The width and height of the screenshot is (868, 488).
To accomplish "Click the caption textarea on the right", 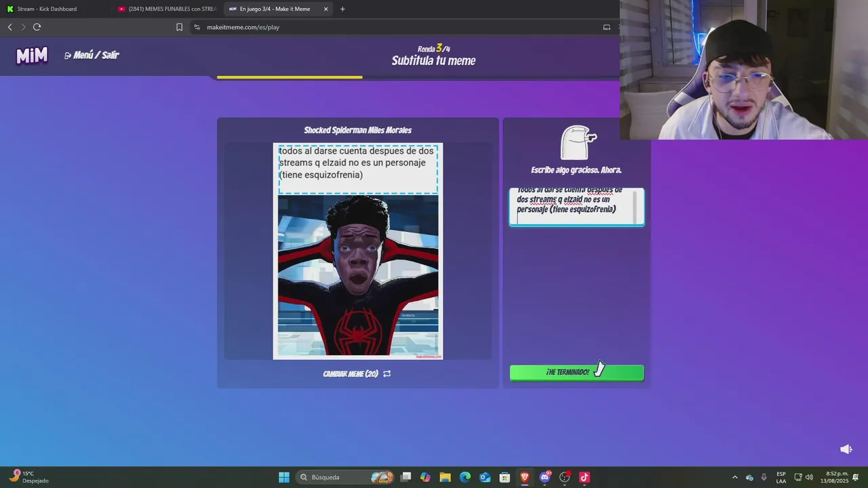I will pyautogui.click(x=576, y=207).
